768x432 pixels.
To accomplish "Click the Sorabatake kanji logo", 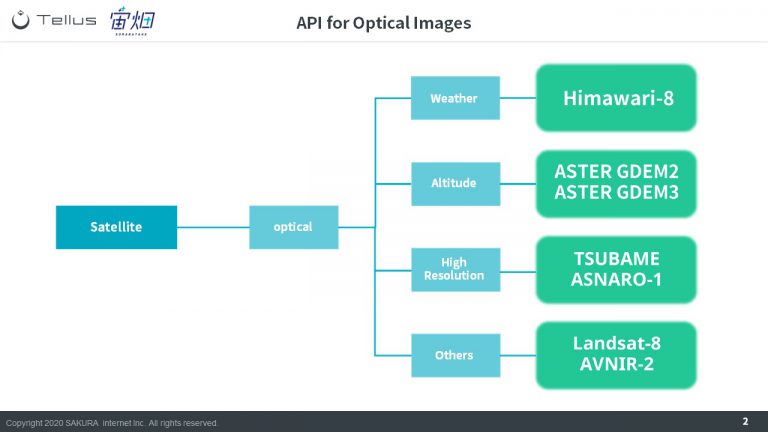I will [132, 21].
